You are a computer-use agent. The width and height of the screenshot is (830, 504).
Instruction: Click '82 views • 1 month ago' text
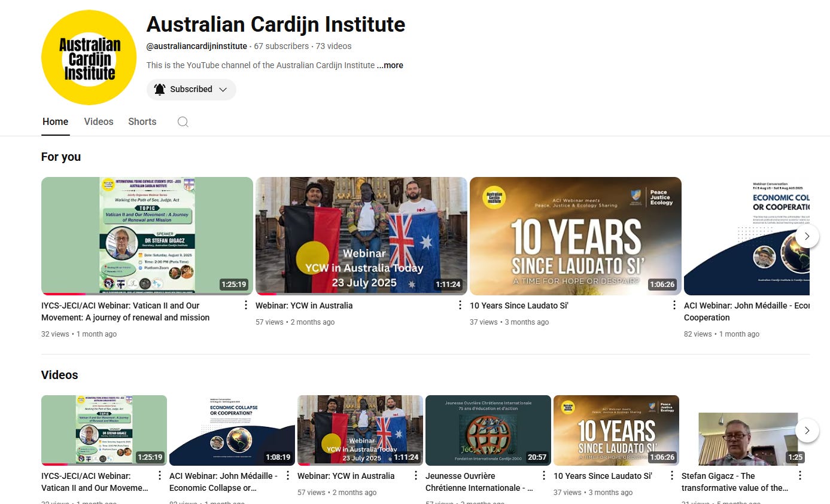click(722, 334)
